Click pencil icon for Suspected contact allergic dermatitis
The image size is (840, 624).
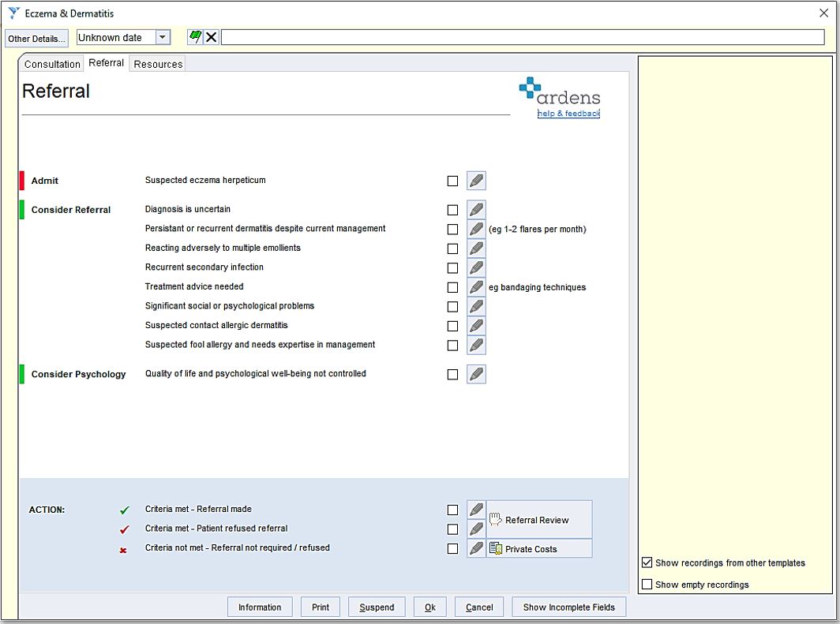point(476,326)
